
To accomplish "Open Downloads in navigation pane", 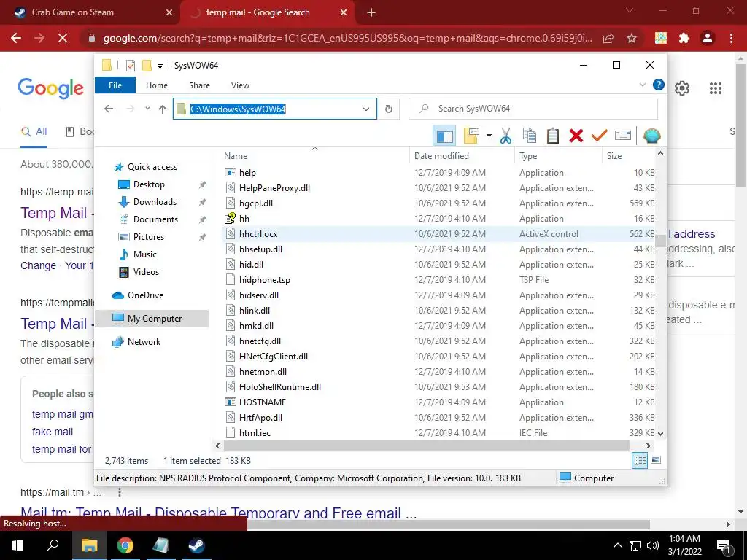I will 155,202.
